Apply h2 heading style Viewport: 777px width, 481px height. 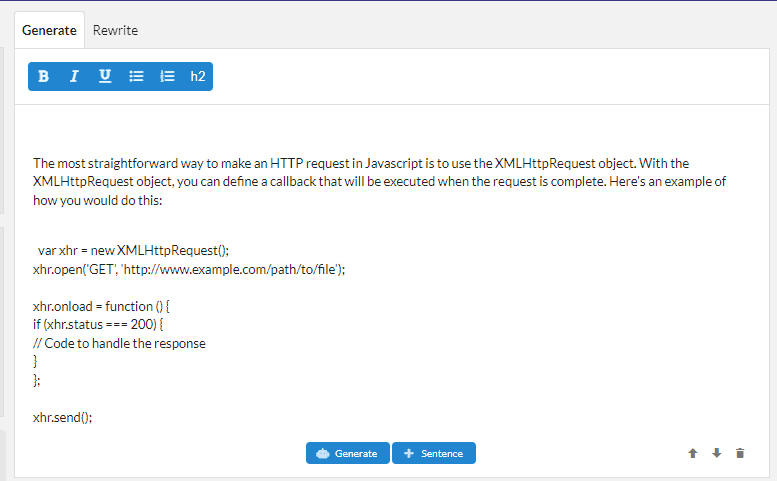tap(198, 76)
